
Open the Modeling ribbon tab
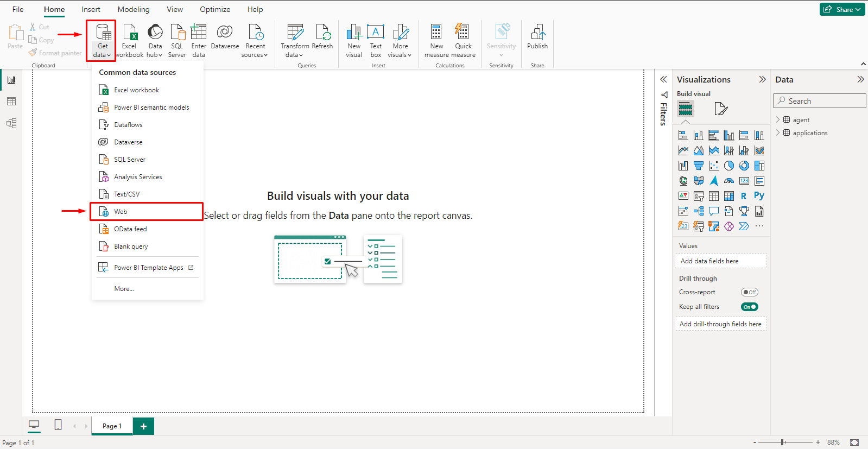pos(134,9)
